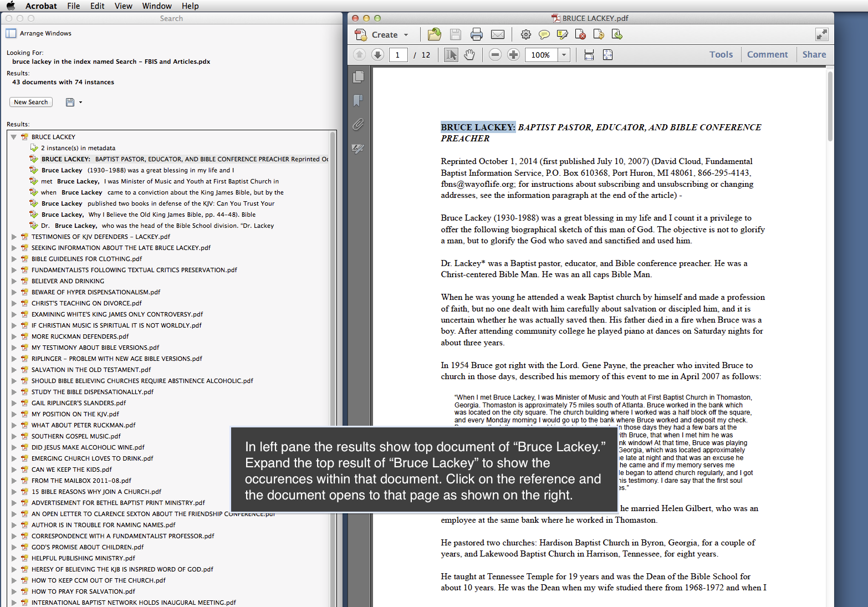The height and width of the screenshot is (607, 868).
Task: Click the gear settings icon in Acrobat toolbar
Action: coord(526,34)
